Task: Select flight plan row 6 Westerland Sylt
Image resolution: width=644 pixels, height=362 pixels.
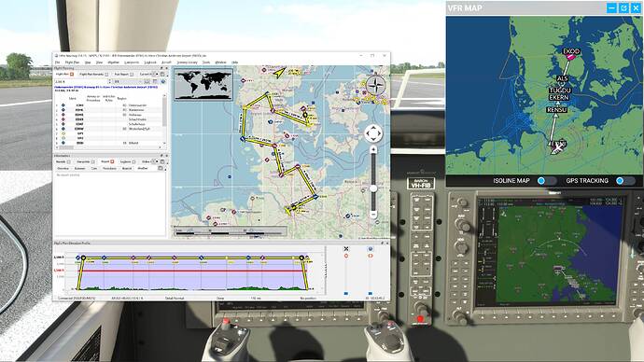Action: 109,129
